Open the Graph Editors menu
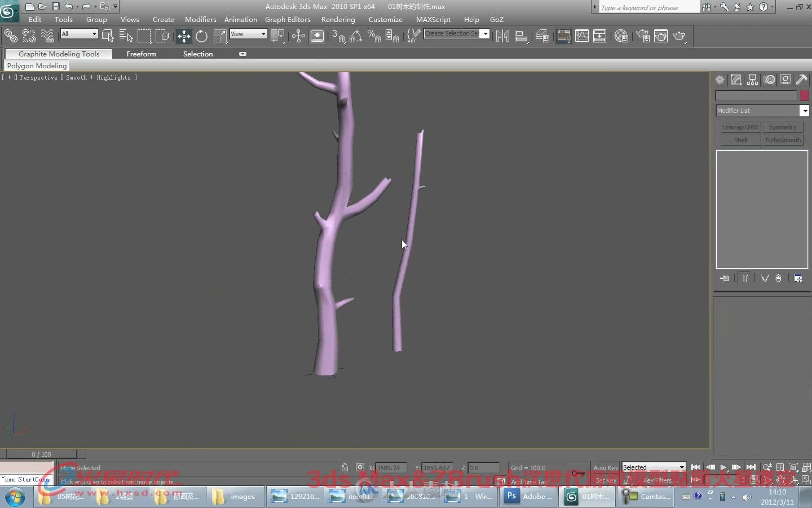Viewport: 812px width, 508px height. pyautogui.click(x=288, y=19)
